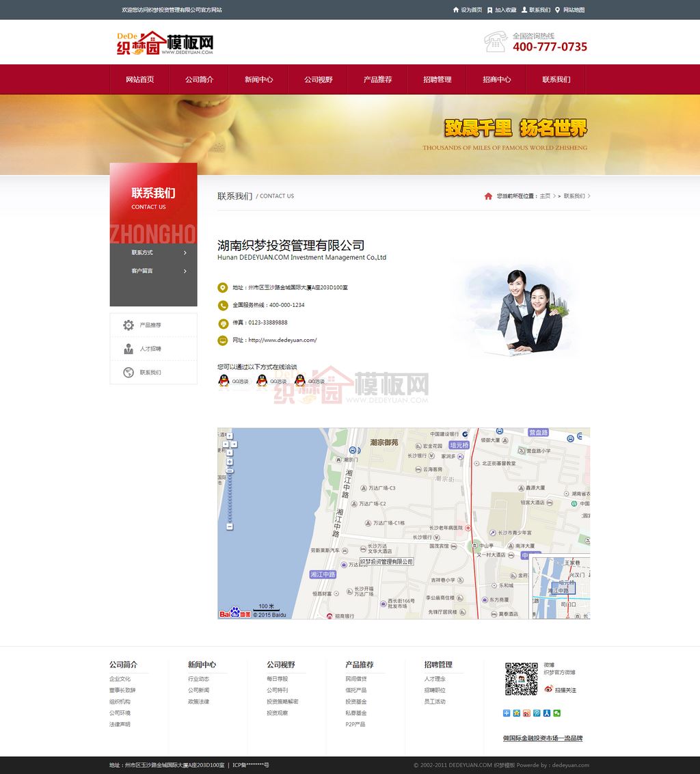This screenshot has height=774, width=700.
Task: Click the Renren share icon in footer
Action: 547,713
